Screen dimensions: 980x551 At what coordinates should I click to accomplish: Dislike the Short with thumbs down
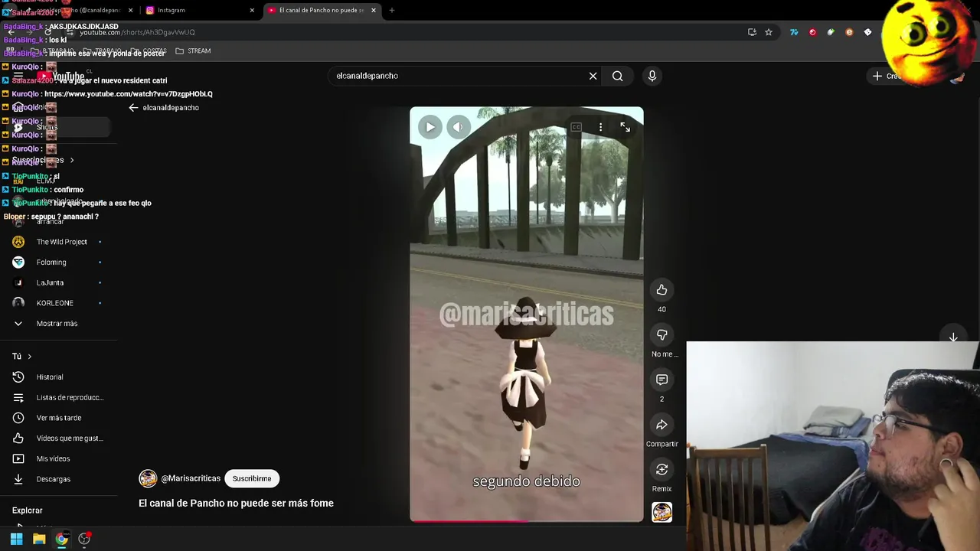pos(661,334)
